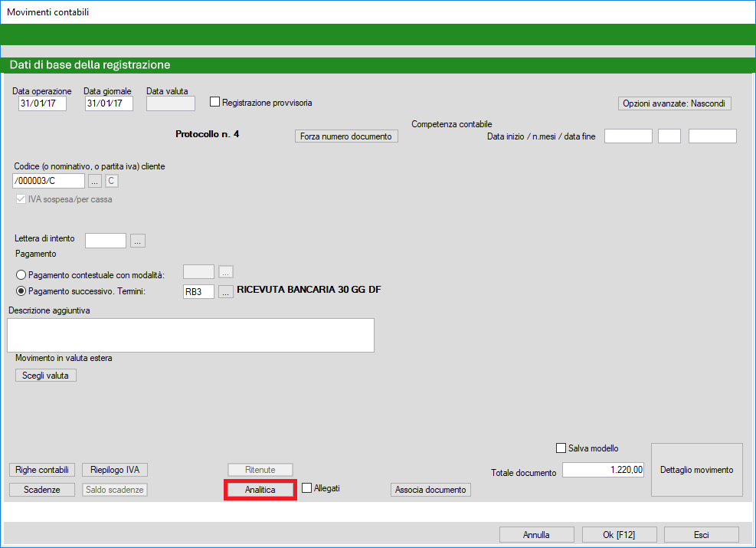Click the Competenza data inizio field
The image size is (756, 548).
click(x=628, y=136)
